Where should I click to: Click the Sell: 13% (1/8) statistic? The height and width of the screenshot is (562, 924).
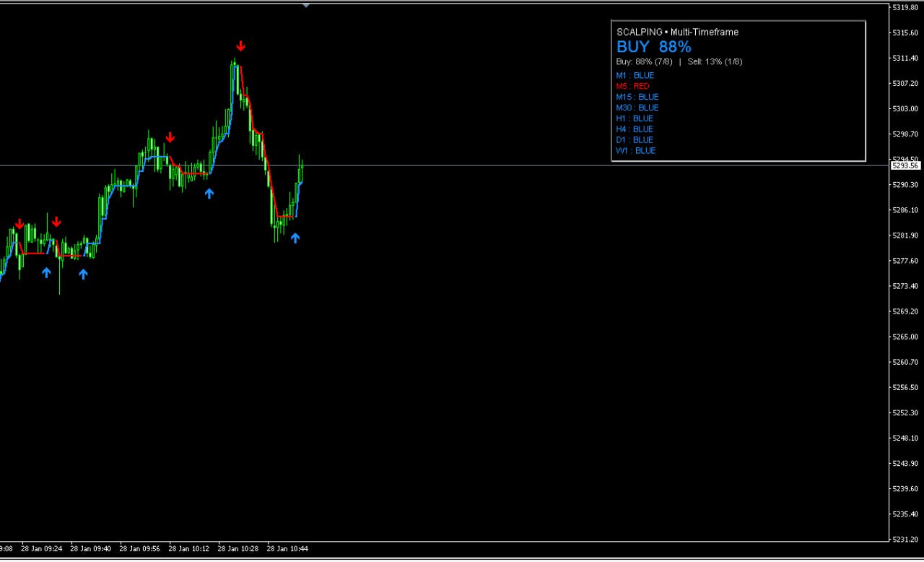coord(715,61)
